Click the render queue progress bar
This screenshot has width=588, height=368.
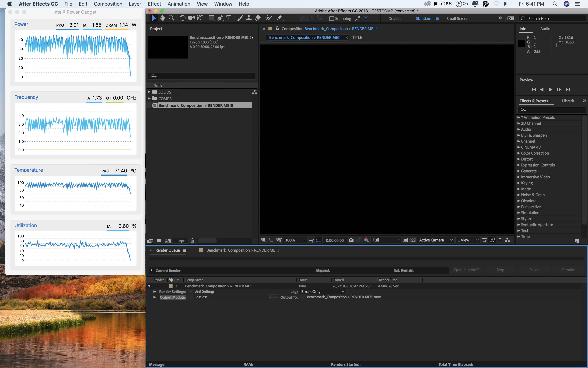(x=367, y=259)
